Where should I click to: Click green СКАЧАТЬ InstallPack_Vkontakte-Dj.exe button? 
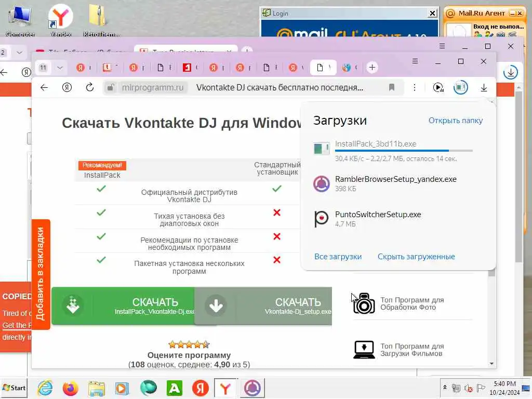click(123, 305)
